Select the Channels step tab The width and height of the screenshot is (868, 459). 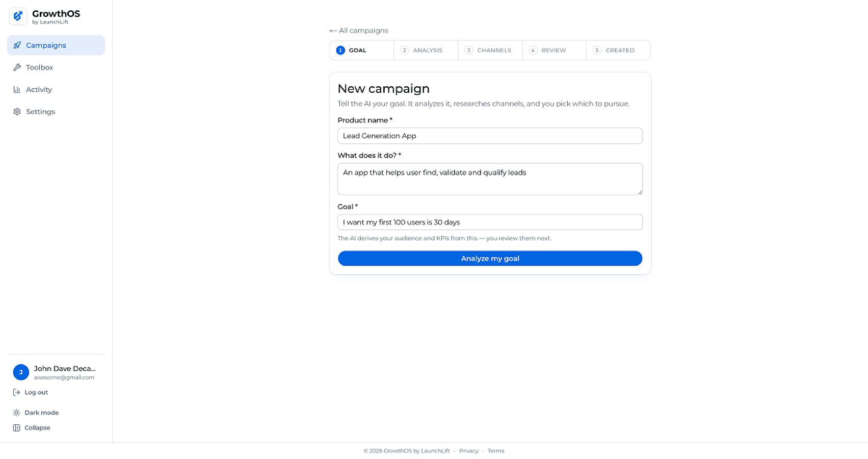point(490,50)
